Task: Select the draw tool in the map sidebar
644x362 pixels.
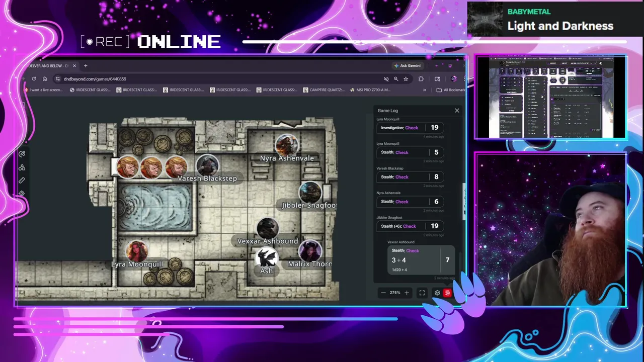Action: (x=22, y=154)
